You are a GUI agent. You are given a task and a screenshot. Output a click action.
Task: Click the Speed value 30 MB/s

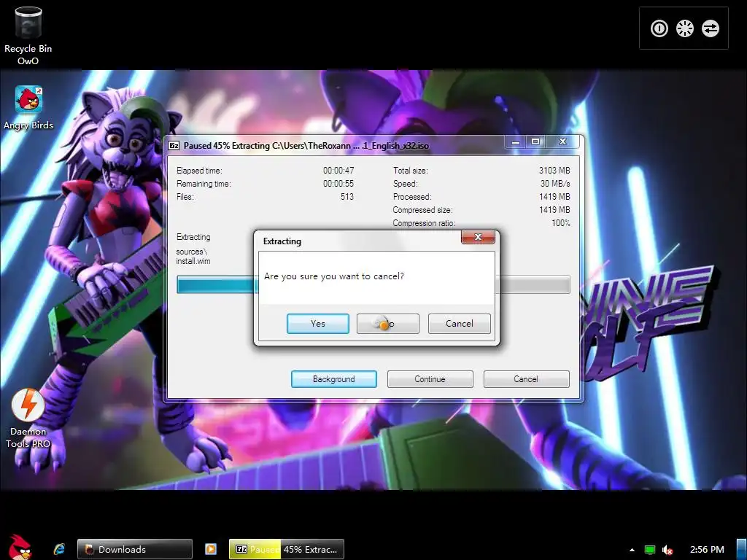pos(555,184)
